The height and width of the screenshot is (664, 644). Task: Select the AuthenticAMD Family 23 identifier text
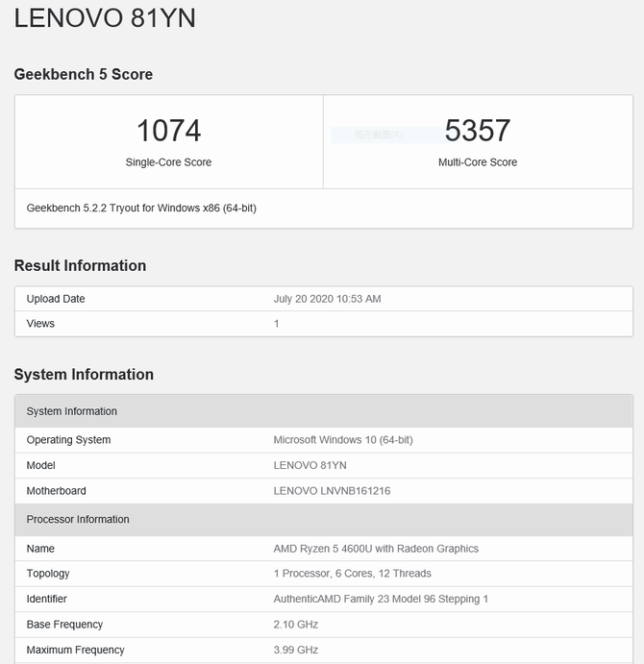point(381,599)
